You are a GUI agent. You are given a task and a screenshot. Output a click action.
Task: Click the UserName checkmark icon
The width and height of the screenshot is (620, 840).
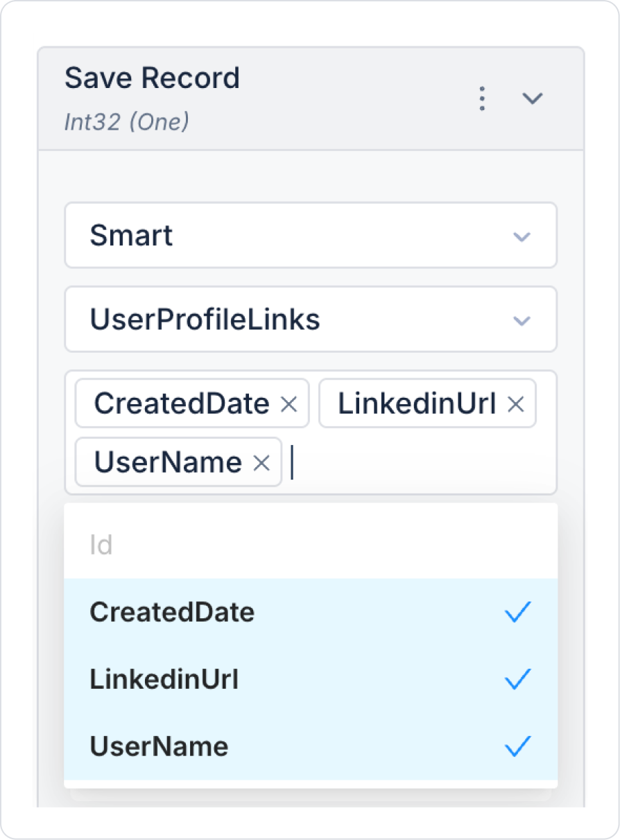517,746
